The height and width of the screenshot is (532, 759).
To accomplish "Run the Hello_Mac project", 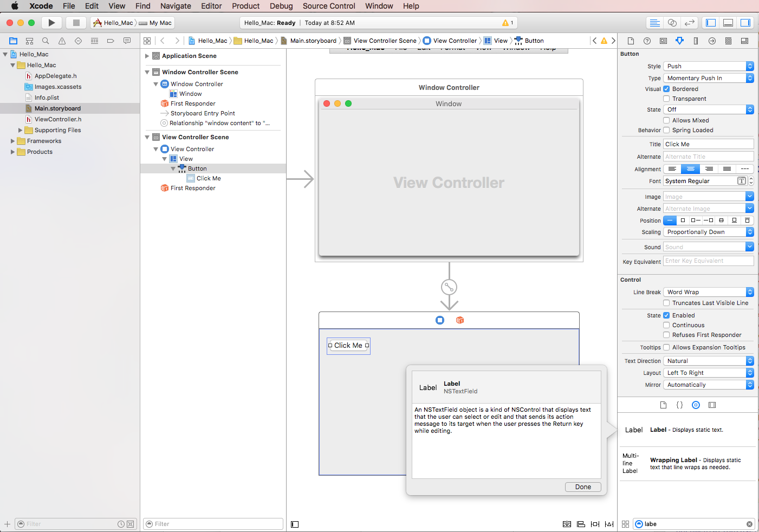I will [x=51, y=22].
